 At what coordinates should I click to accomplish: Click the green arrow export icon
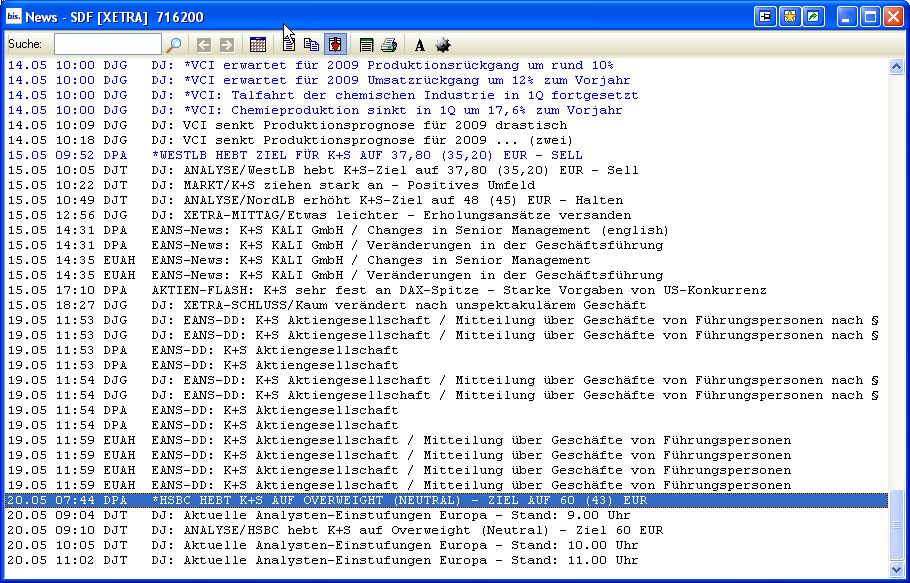(x=813, y=17)
